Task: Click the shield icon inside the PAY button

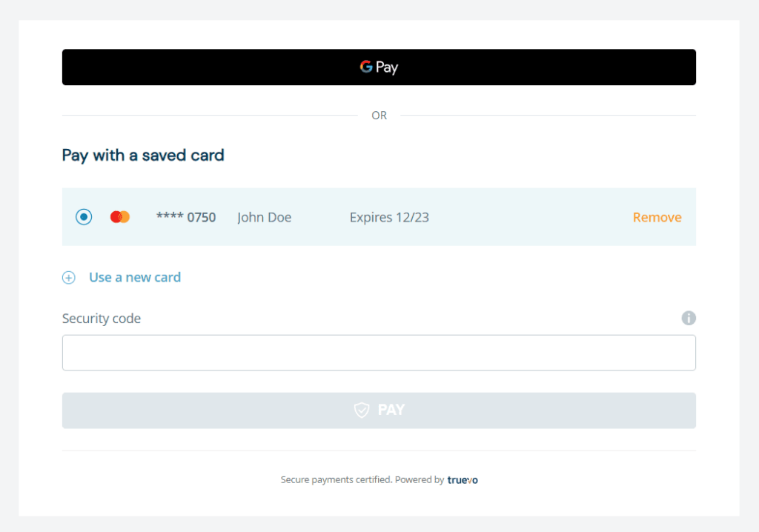Action: click(361, 410)
